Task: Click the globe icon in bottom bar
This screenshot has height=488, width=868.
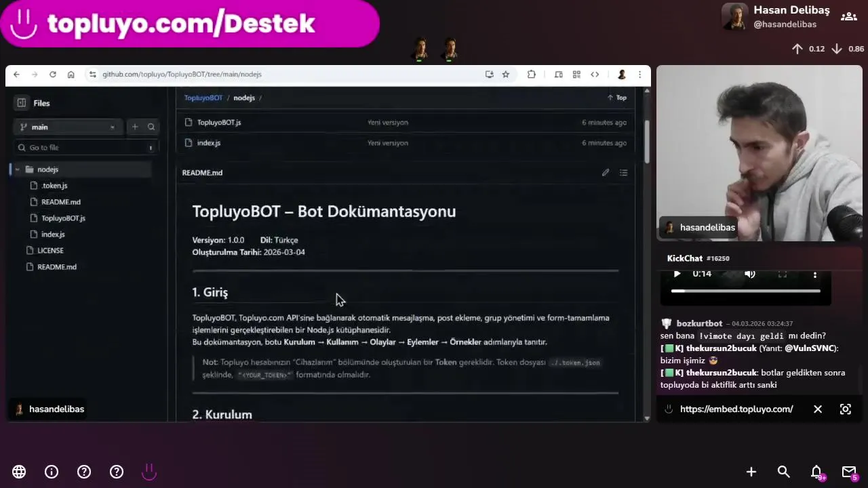Action: pos(19,472)
